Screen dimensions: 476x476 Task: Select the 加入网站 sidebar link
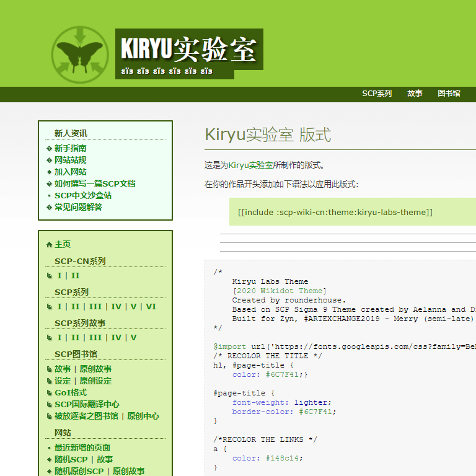70,172
